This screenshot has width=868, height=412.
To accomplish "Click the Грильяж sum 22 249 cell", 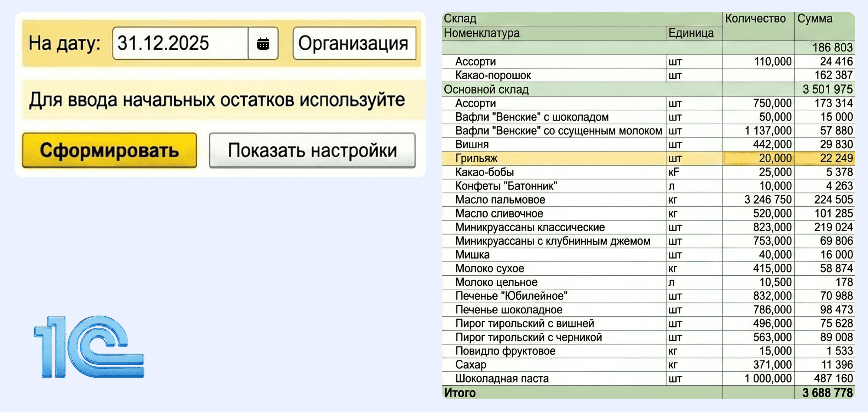I will click(824, 158).
